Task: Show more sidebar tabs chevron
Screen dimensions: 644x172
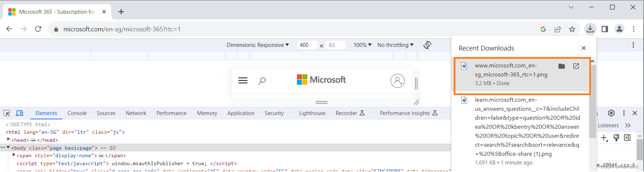Action: [628, 125]
